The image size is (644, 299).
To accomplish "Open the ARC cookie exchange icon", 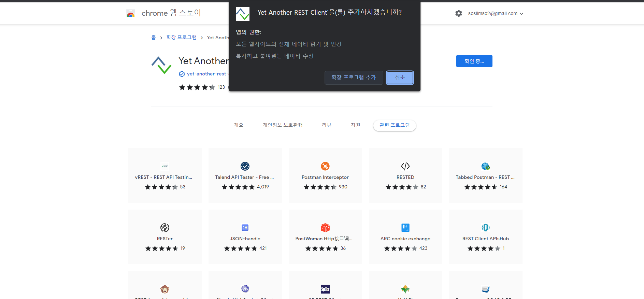I will (x=405, y=228).
